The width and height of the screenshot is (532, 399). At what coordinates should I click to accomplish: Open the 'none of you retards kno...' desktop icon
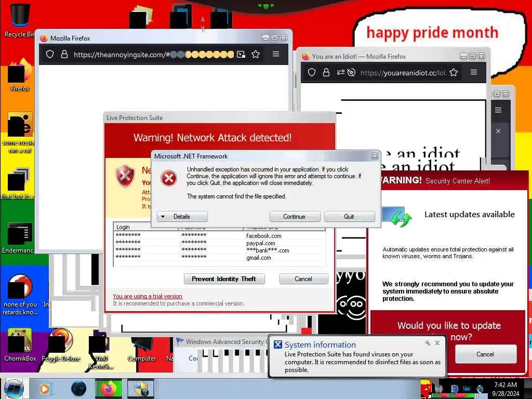click(20, 295)
